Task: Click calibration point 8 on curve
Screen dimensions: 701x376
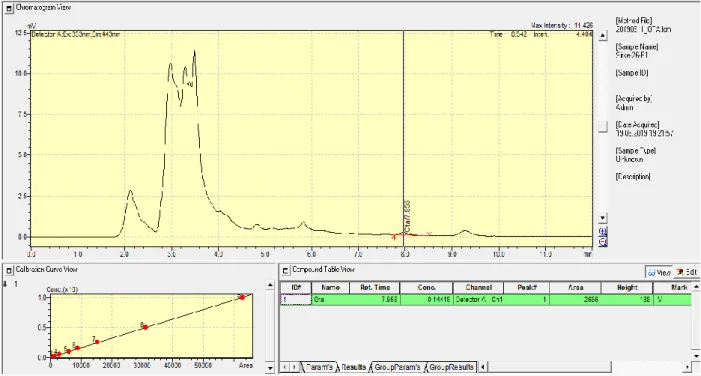Action: [145, 327]
